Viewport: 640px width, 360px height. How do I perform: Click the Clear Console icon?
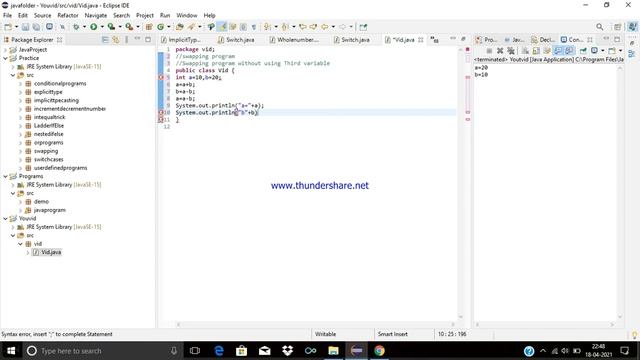click(x=525, y=51)
